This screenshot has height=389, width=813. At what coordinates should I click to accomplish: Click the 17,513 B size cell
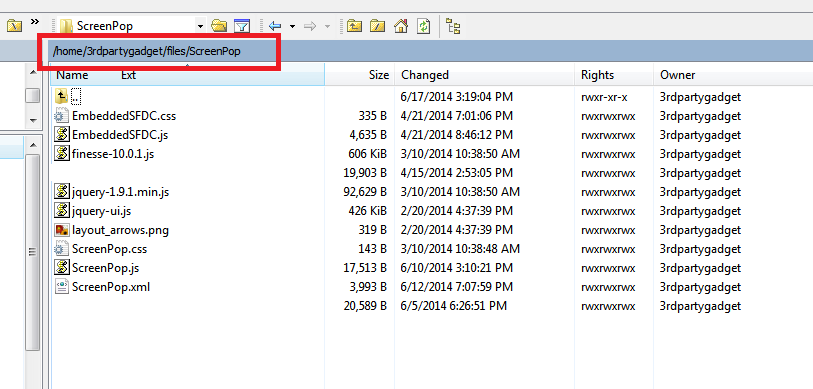point(366,268)
